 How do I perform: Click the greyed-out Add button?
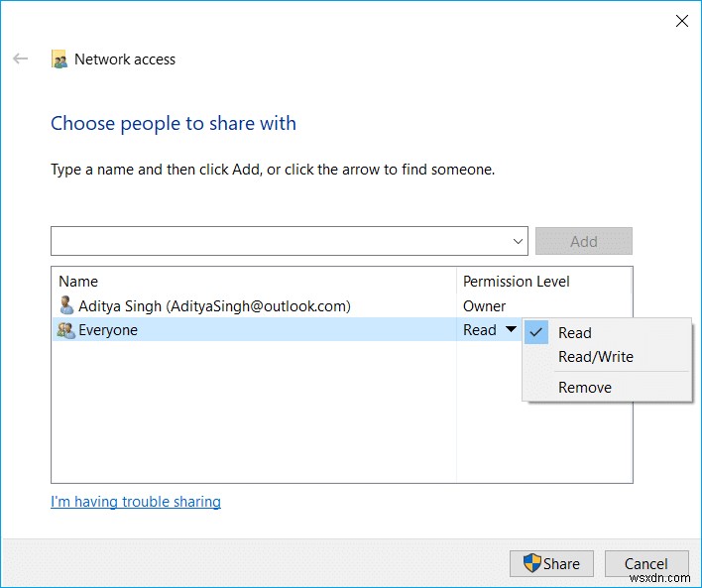pos(584,241)
